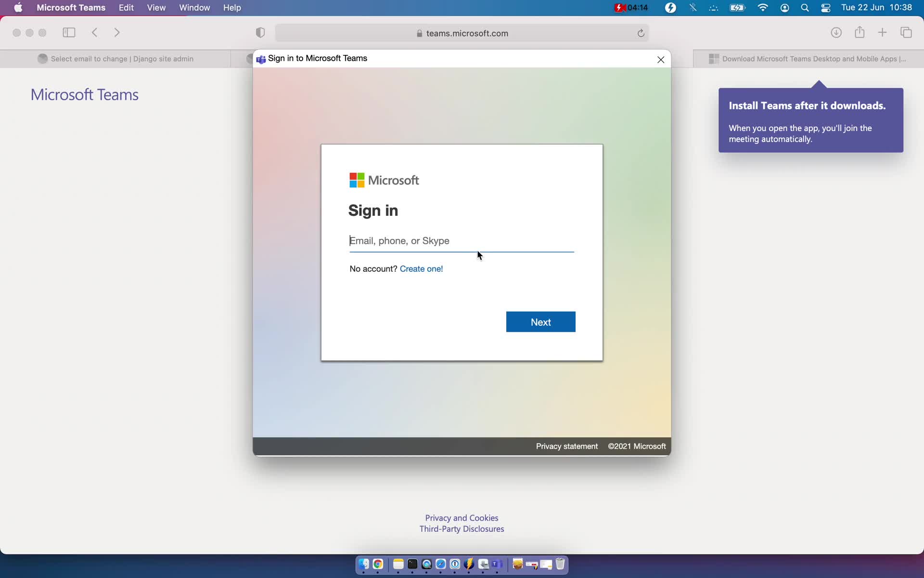Select the Window menu in menu bar
Image resolution: width=924 pixels, height=578 pixels.
click(195, 7)
